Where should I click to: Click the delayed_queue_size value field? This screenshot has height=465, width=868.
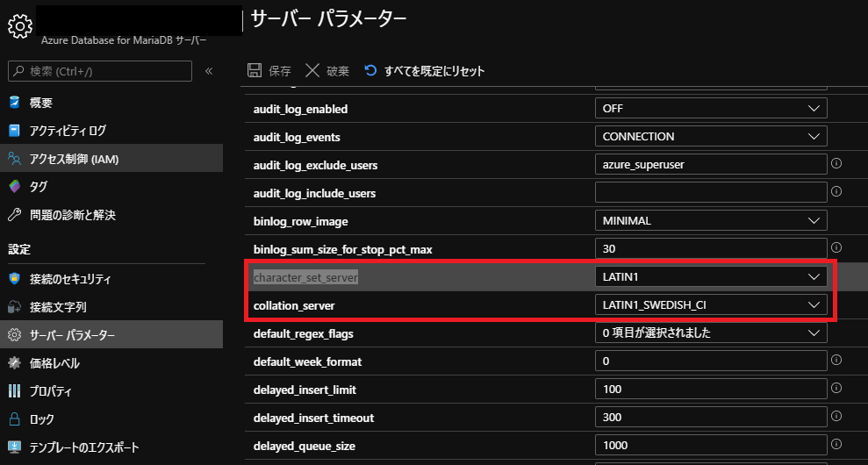tap(710, 446)
